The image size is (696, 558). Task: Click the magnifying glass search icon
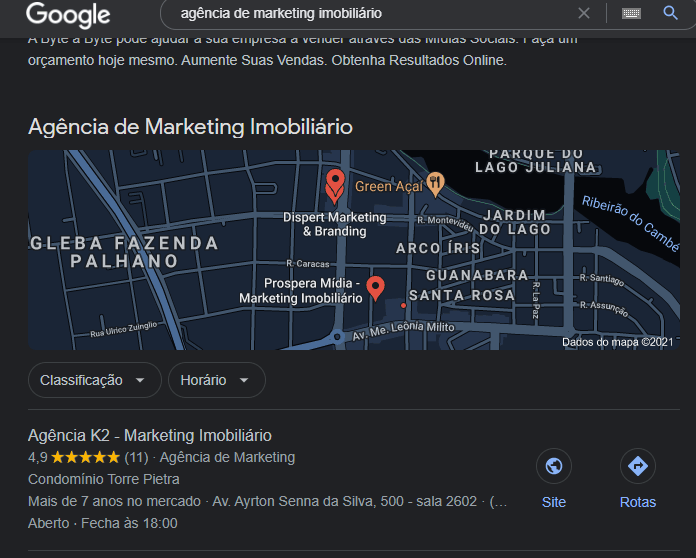tap(670, 13)
